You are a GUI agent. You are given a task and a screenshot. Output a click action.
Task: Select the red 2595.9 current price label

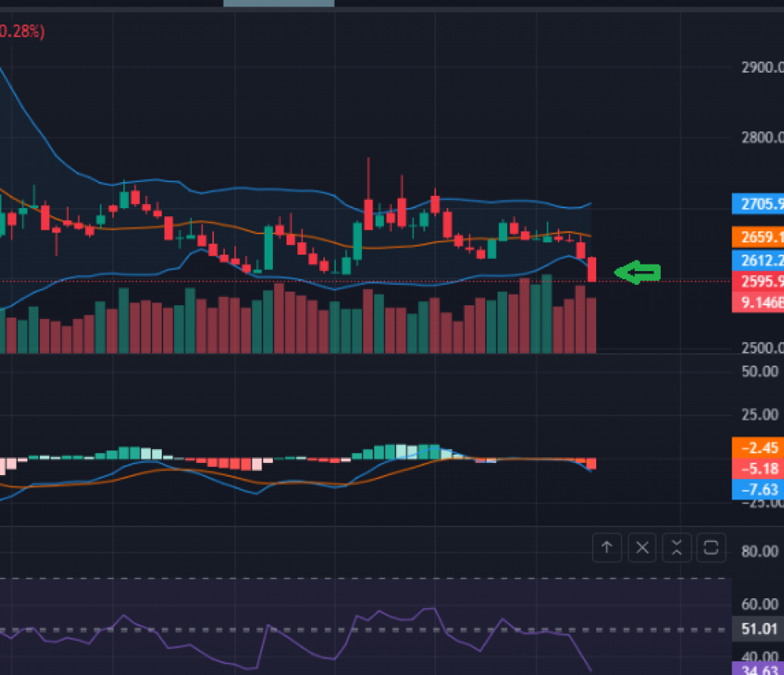pyautogui.click(x=758, y=282)
